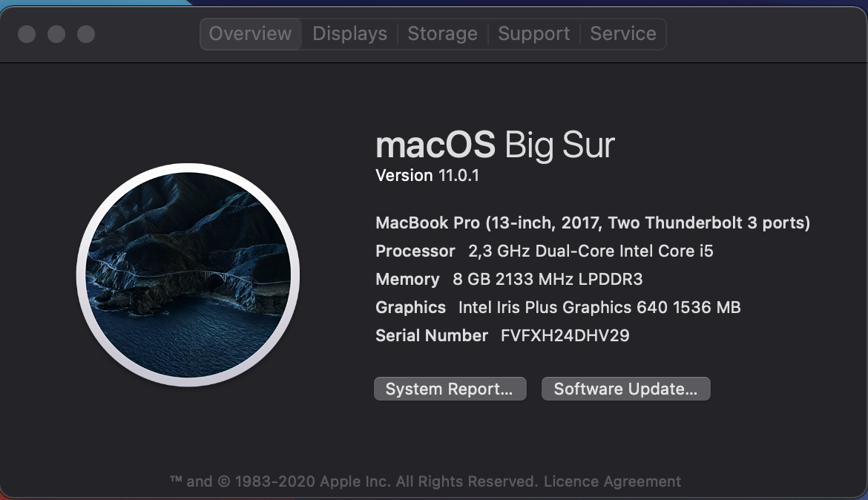868x500 pixels.
Task: Click the Apple copyright notice text
Action: point(353,481)
